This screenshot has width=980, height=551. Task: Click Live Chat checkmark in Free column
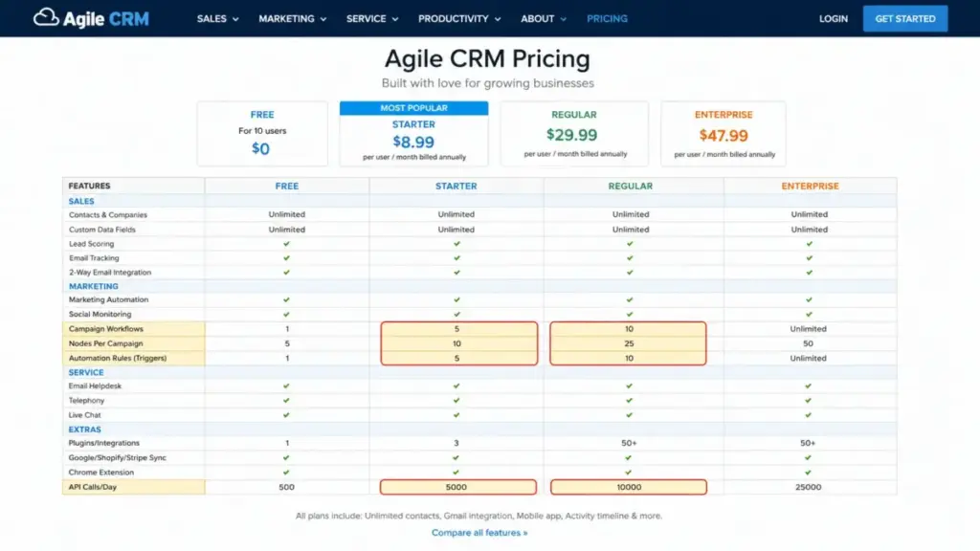pyautogui.click(x=286, y=415)
